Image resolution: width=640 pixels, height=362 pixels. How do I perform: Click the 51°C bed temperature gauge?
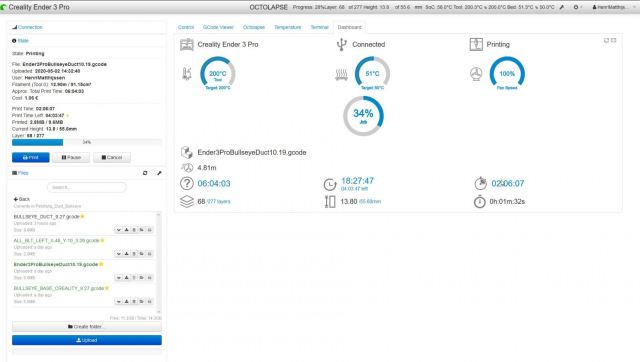(x=372, y=74)
